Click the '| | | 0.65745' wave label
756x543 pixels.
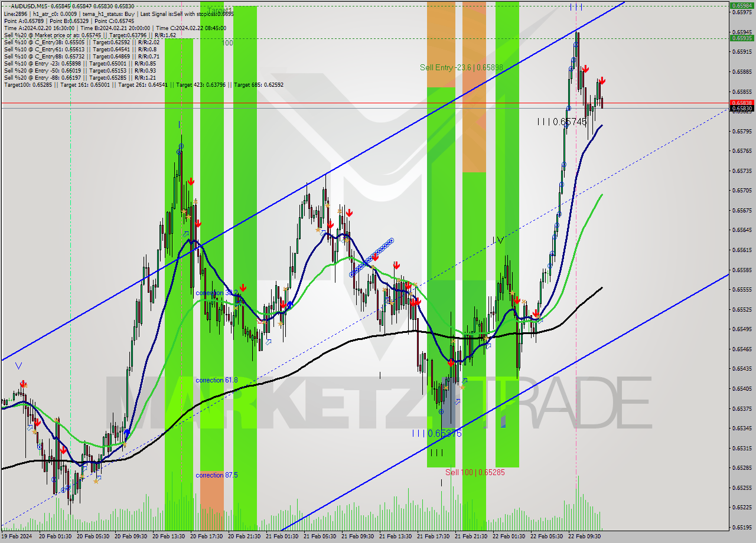tap(562, 122)
